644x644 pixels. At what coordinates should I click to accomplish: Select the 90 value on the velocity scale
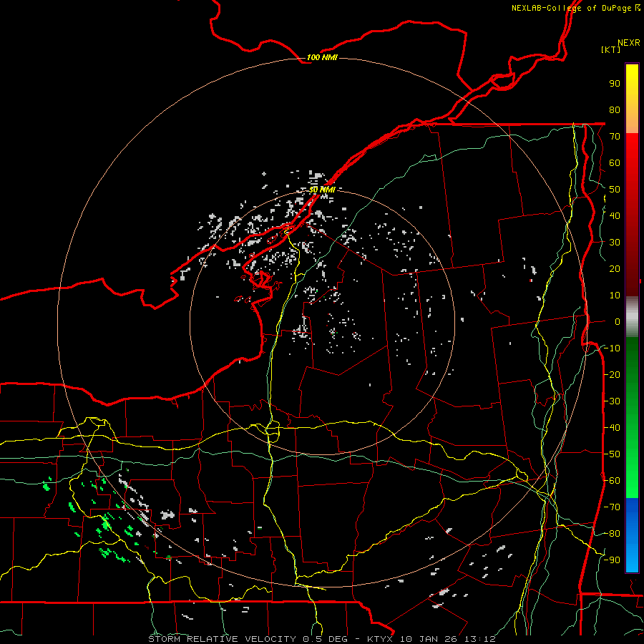click(x=615, y=84)
